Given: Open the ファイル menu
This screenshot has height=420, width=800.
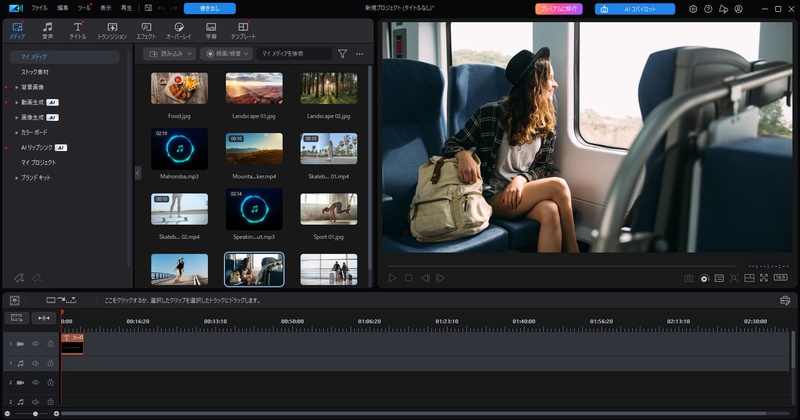Looking at the screenshot, I should coord(39,8).
